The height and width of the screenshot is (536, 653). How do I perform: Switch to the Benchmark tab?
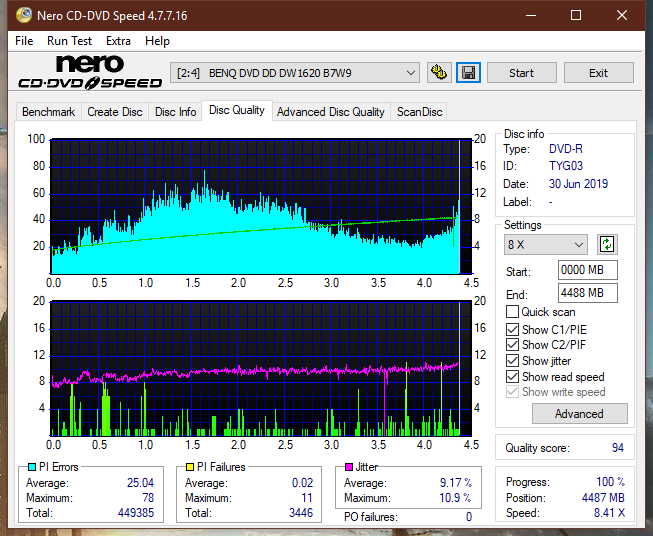[x=49, y=112]
